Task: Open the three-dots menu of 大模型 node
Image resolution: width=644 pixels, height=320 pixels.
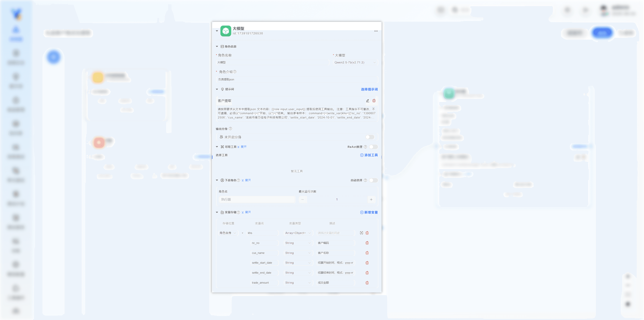Action: coord(376,31)
